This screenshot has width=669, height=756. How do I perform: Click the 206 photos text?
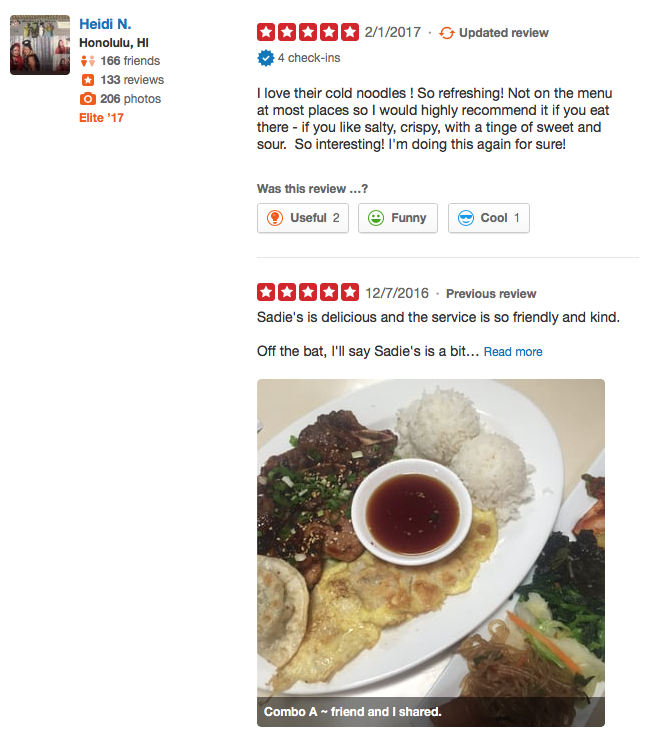point(131,99)
